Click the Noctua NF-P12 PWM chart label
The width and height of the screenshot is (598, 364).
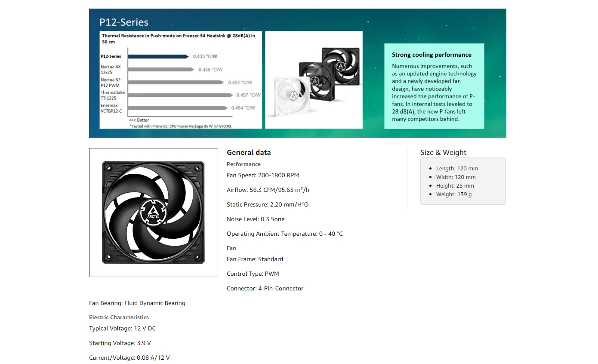[x=111, y=83]
